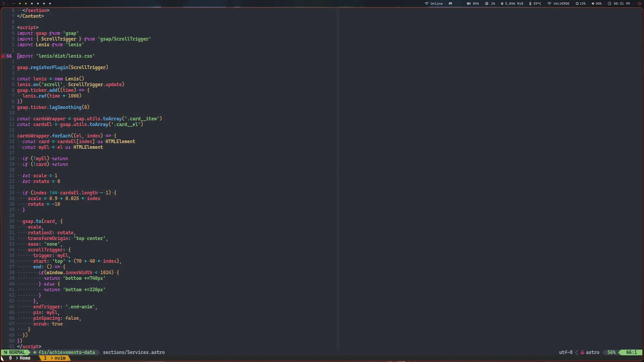Image resolution: width=644 pixels, height=362 pixels.
Task: Switch to tmux window 0 Home
Action: [20, 358]
